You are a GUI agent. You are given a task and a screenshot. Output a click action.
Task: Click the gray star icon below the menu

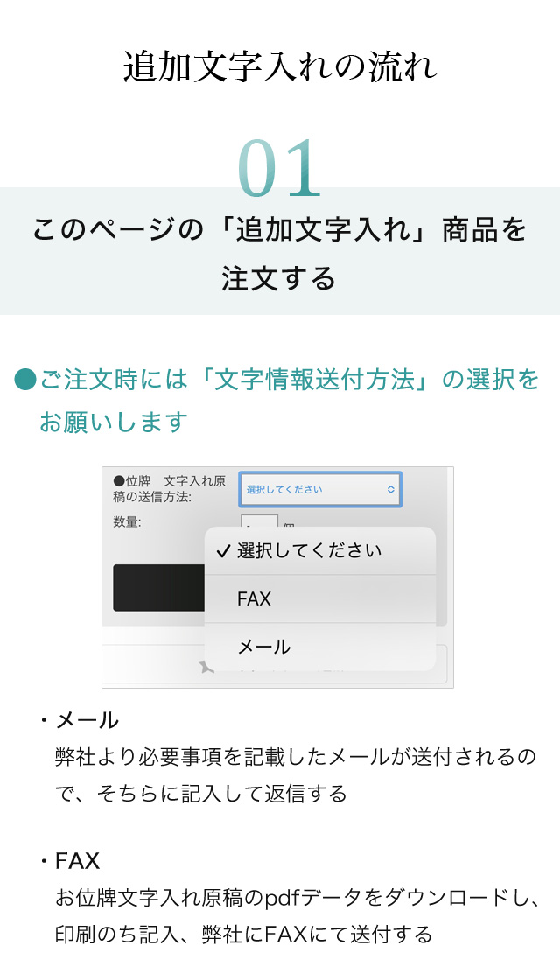[206, 665]
